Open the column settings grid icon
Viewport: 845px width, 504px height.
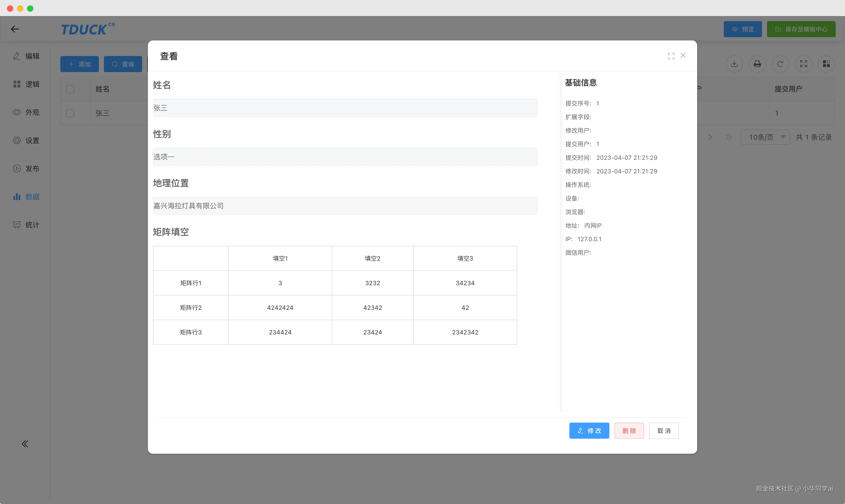click(x=826, y=64)
